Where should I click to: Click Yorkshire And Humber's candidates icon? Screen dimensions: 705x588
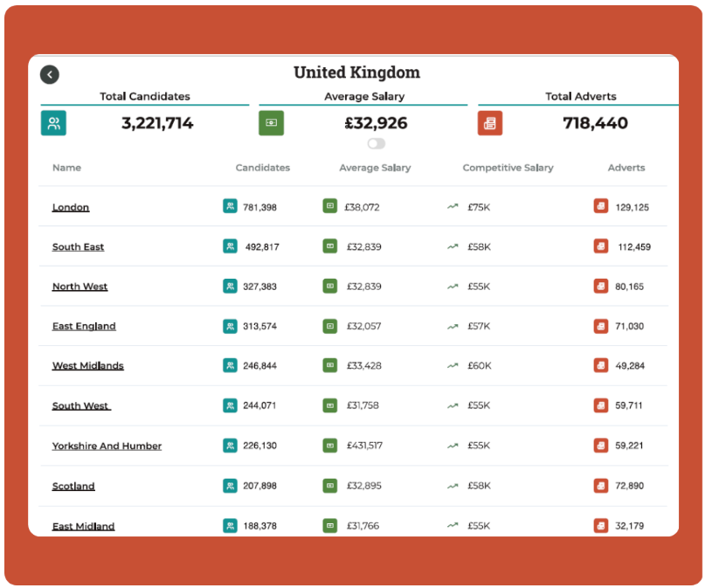pyautogui.click(x=230, y=446)
